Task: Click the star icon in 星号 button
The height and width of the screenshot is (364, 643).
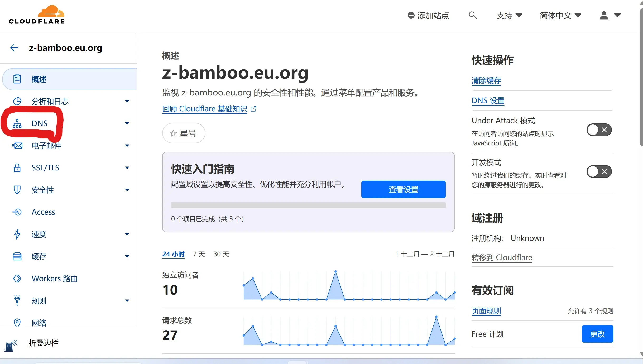Action: pyautogui.click(x=173, y=133)
